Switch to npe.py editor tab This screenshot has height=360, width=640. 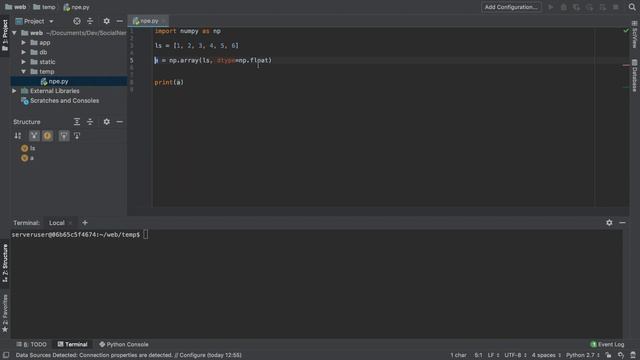(149, 21)
